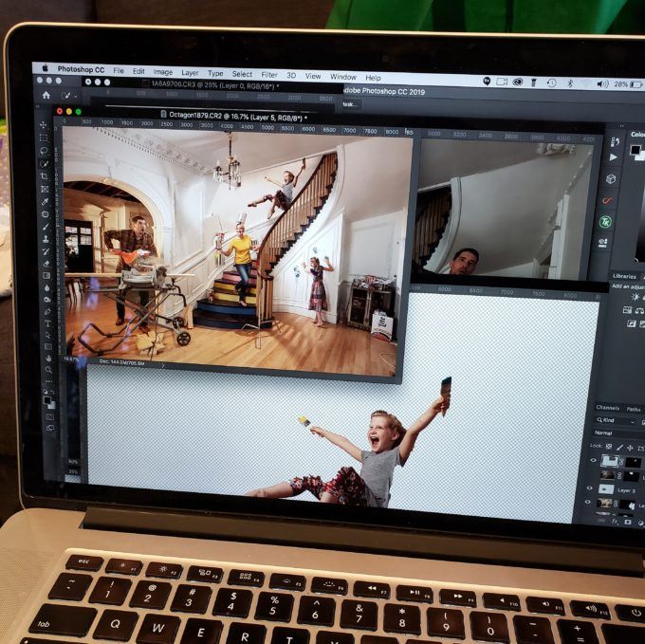Swap foreground and background colors
Screen dimensions: 645x644
point(53,394)
